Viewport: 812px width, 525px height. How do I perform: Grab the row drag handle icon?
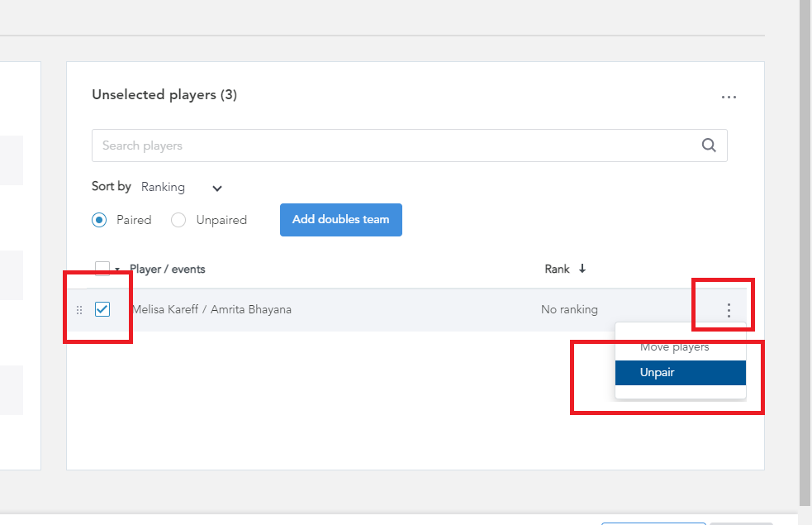click(79, 310)
